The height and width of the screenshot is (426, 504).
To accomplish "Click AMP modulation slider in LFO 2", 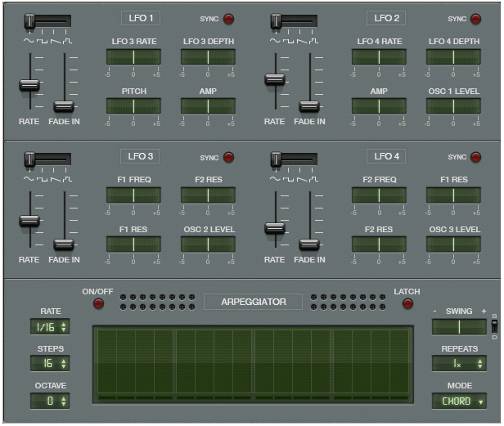I will [380, 106].
